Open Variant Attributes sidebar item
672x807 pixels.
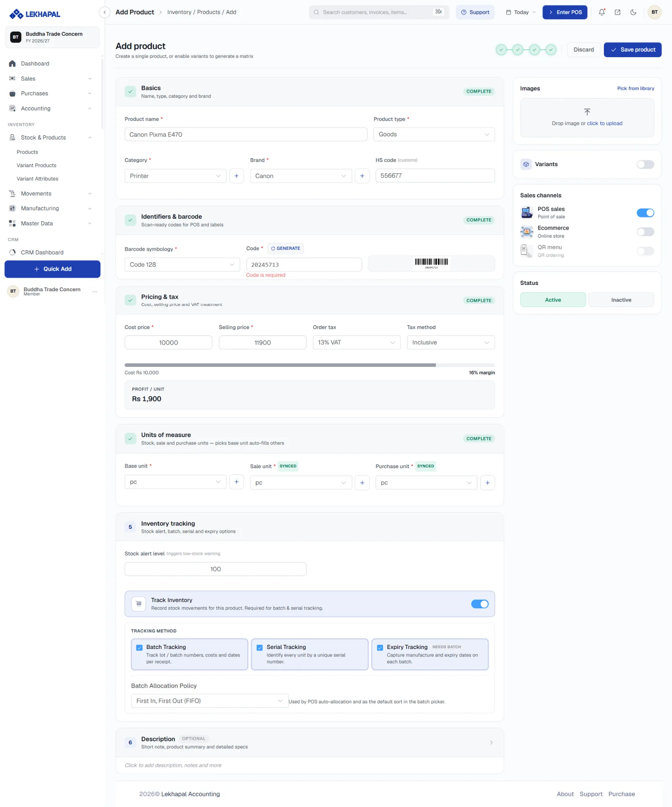pos(37,179)
